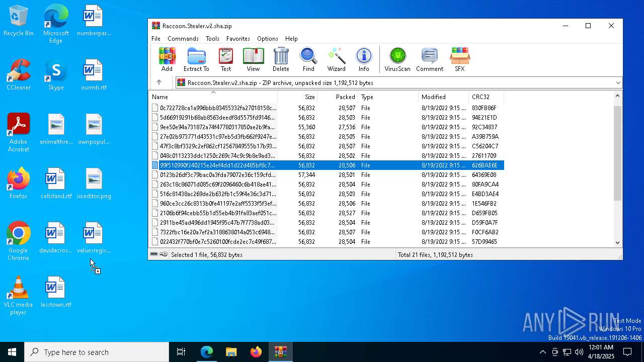The height and width of the screenshot is (362, 644).
Task: Click the Extract To toolbar icon
Action: [x=196, y=60]
